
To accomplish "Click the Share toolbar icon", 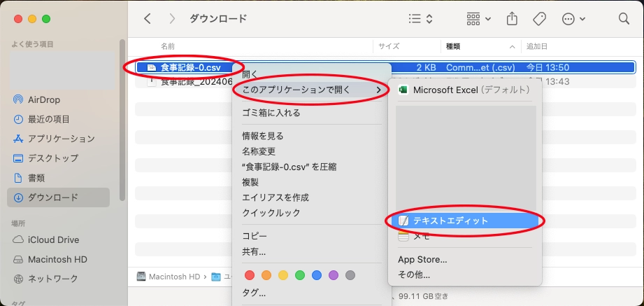I will pos(512,18).
